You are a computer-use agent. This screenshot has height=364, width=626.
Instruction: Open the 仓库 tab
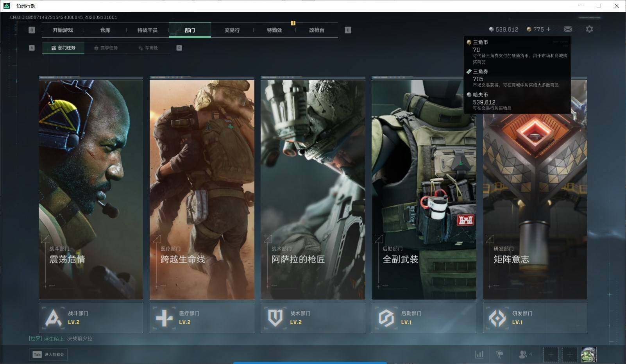point(105,30)
